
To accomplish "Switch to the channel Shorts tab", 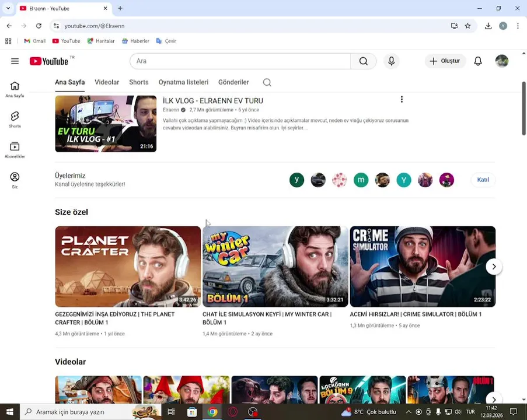I will coord(139,82).
